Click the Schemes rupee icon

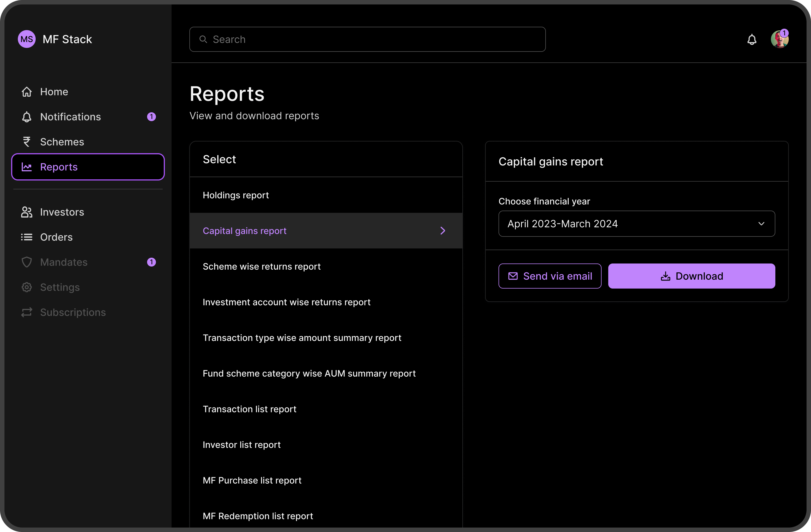coord(27,141)
